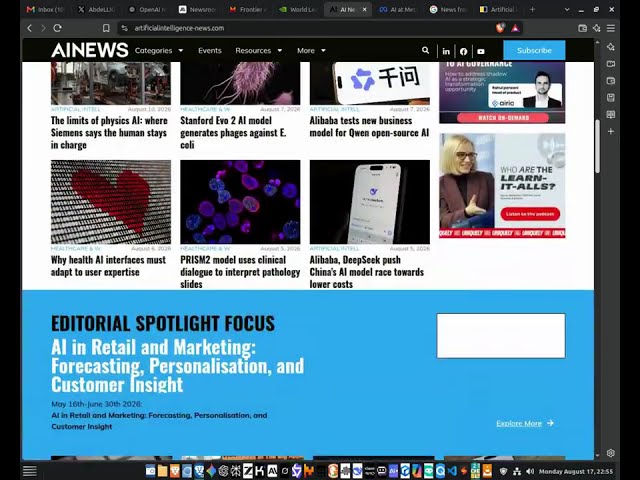Image resolution: width=640 pixels, height=480 pixels.
Task: Click the red pixel heart thumbnail
Action: 111,202
